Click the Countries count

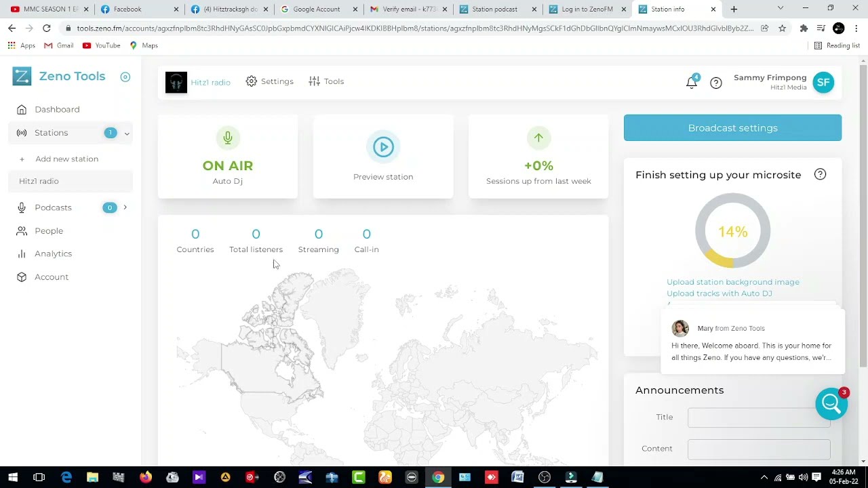195,235
